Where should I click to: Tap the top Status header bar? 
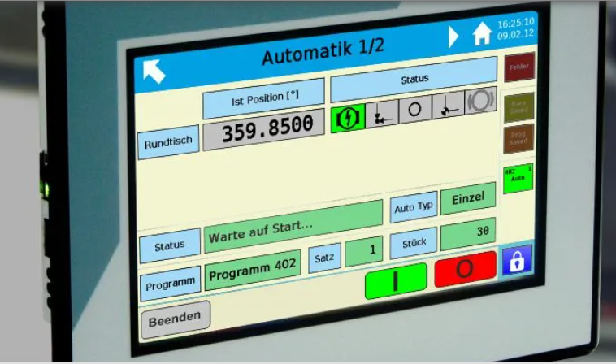414,80
